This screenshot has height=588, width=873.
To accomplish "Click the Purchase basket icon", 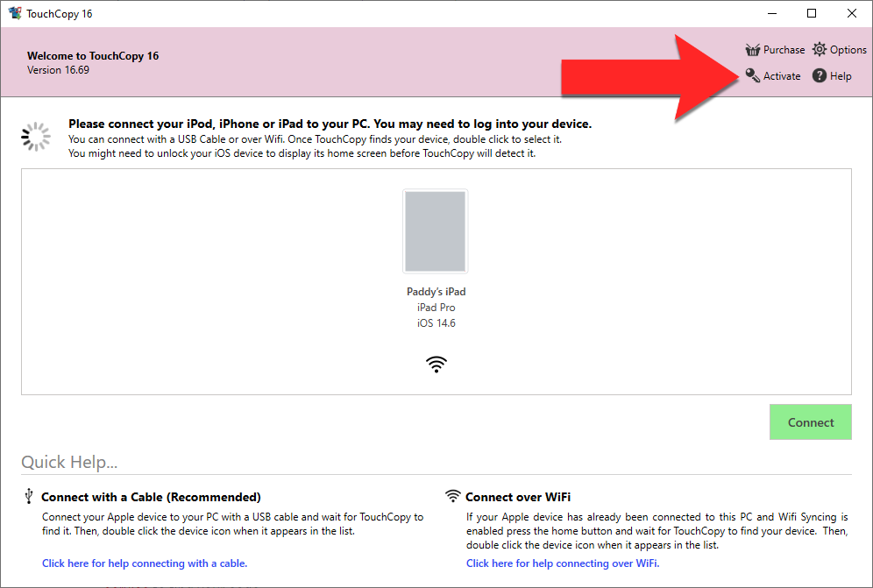I will pyautogui.click(x=753, y=50).
